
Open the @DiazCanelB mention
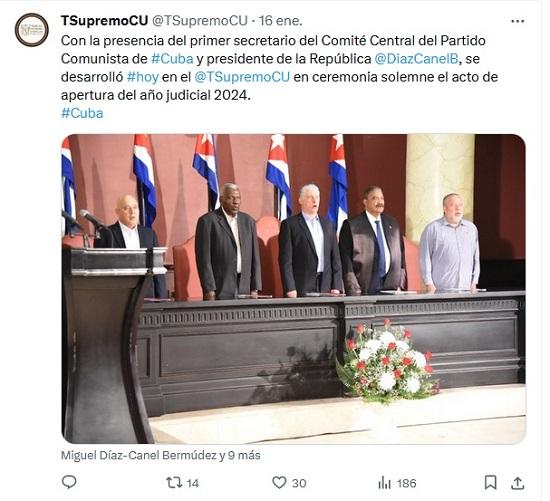416,59
